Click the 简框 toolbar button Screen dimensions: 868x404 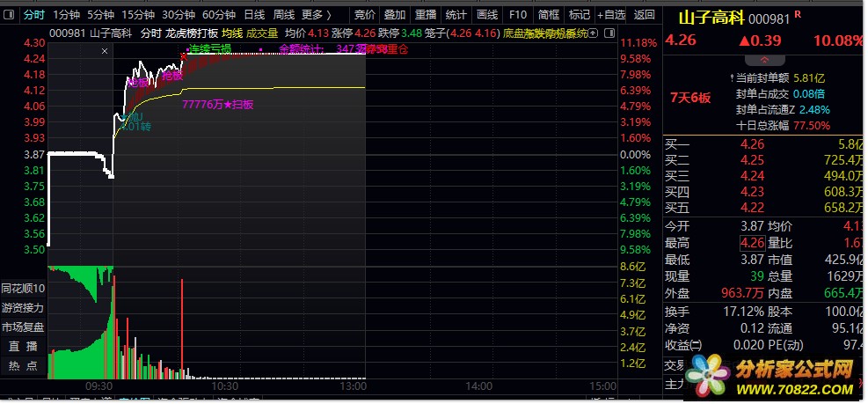tap(548, 15)
